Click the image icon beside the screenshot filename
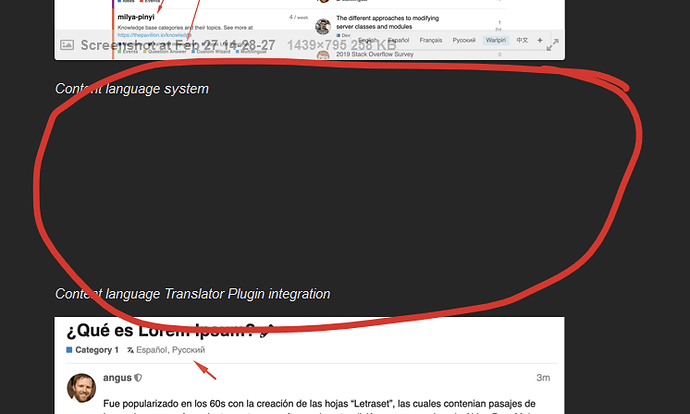 click(x=67, y=45)
